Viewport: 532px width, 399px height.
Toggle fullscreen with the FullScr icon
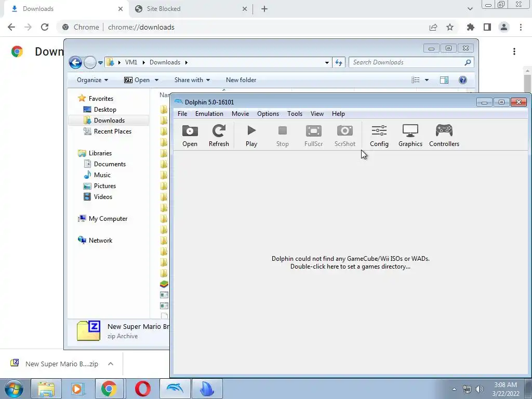(x=313, y=136)
